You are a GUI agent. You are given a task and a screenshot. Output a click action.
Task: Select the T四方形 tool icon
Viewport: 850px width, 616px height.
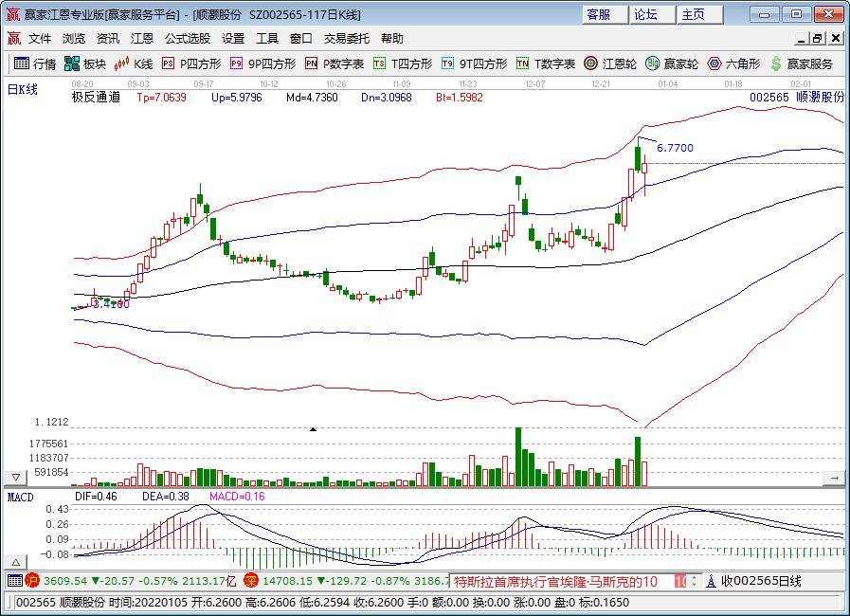pyautogui.click(x=379, y=63)
